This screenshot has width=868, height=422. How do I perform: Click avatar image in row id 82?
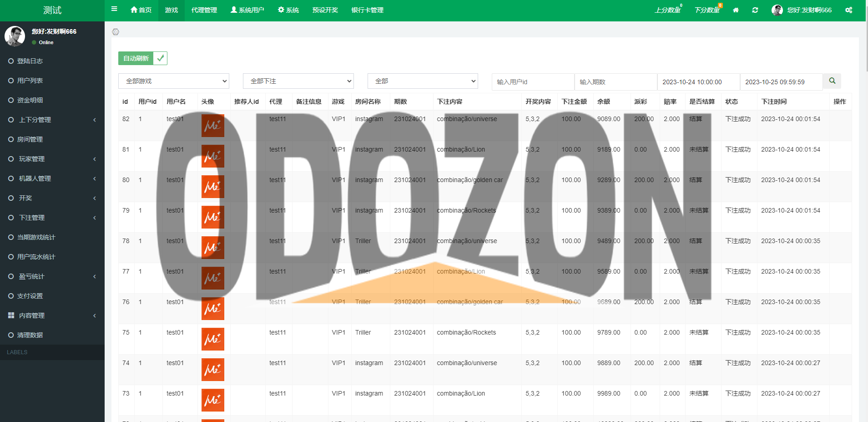click(x=213, y=126)
